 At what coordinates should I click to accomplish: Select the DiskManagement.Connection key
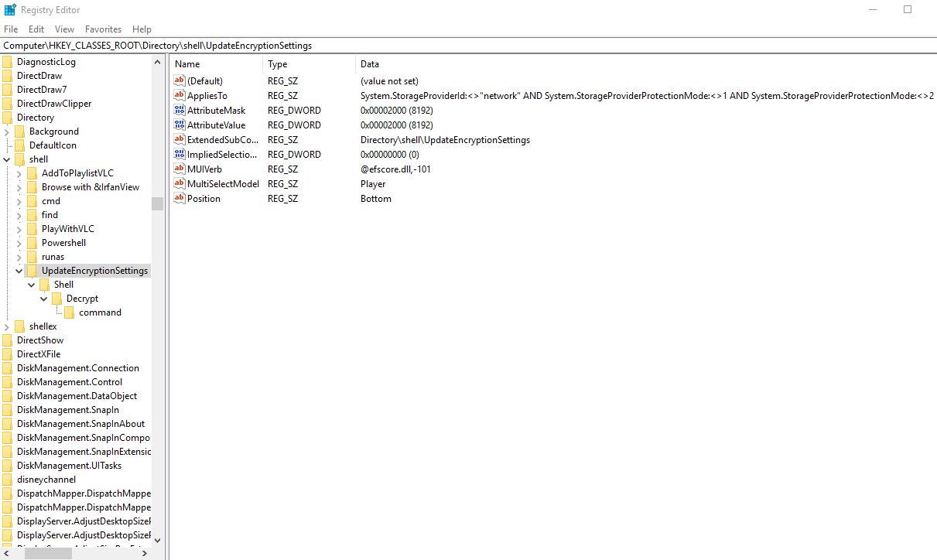(78, 368)
